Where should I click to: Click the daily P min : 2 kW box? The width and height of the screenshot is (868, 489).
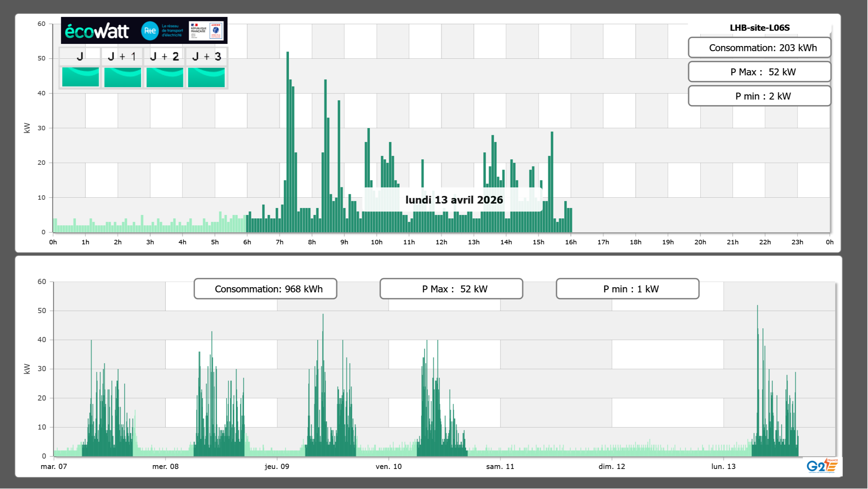[x=759, y=96]
